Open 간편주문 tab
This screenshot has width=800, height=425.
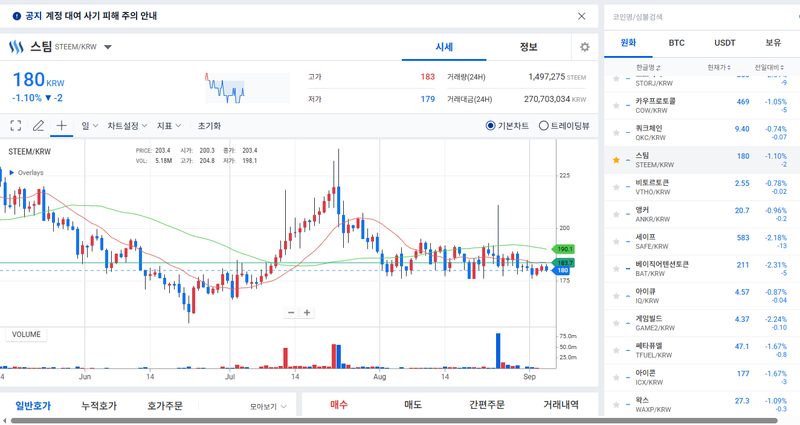(487, 405)
